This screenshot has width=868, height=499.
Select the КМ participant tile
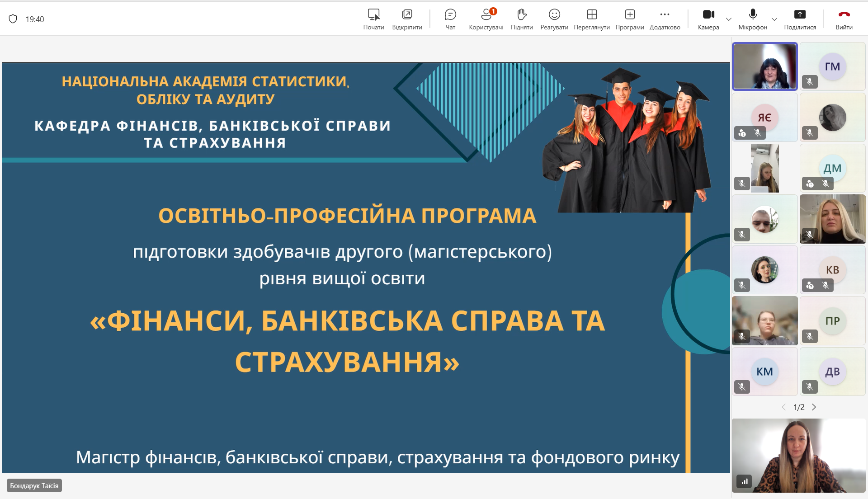click(x=764, y=372)
